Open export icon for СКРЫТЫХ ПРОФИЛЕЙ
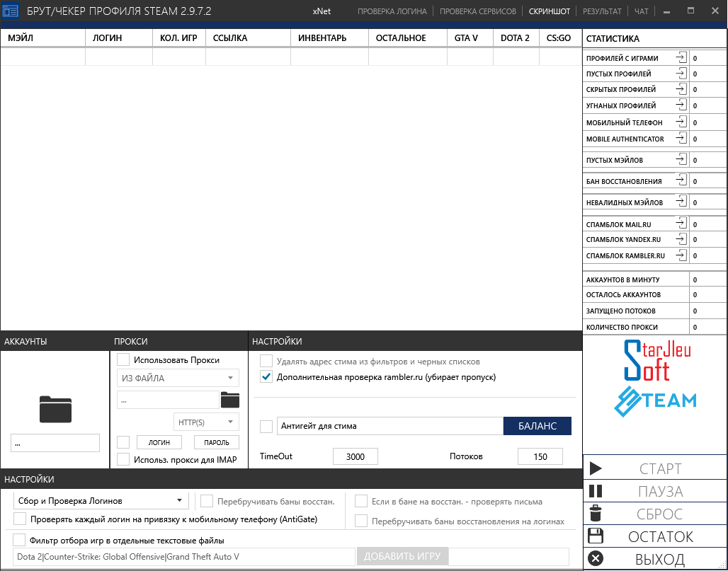Viewport: 728px width, 571px height. coord(681,89)
